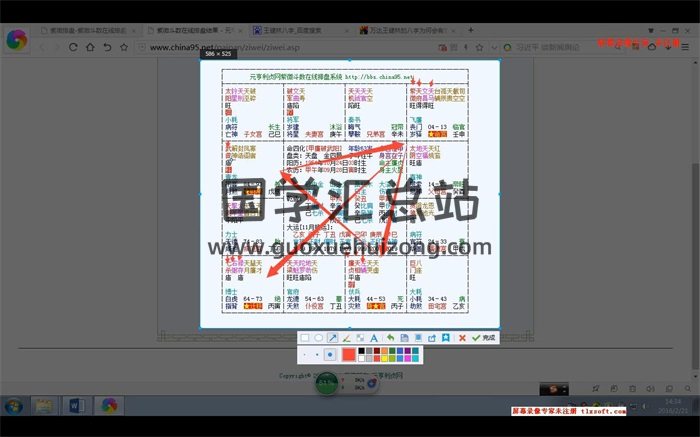The image size is (700, 437).
Task: Save the screenshot to file
Action: coord(405,338)
